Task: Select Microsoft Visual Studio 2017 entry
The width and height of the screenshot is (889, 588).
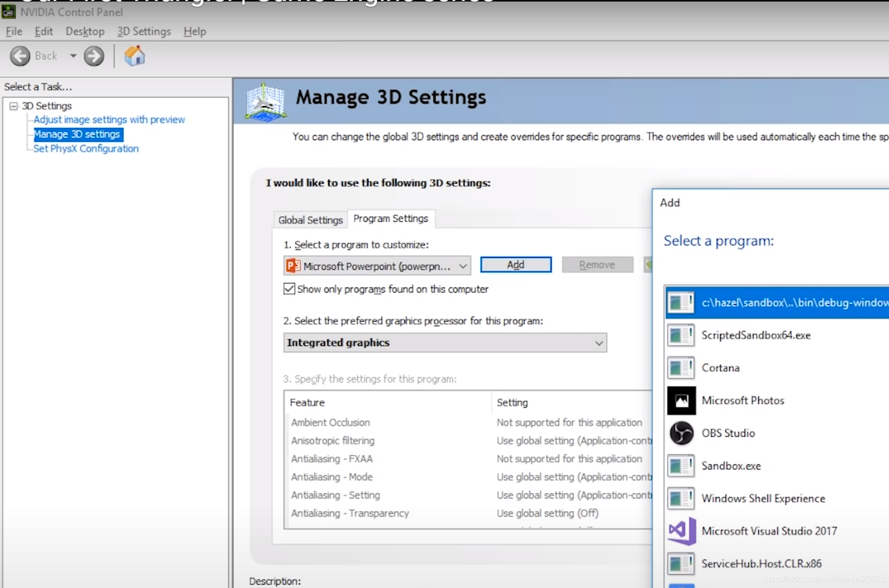Action: [x=777, y=531]
